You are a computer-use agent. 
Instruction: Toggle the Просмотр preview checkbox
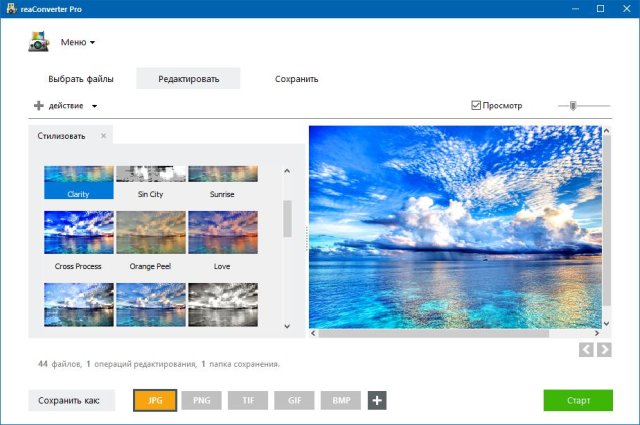click(476, 105)
